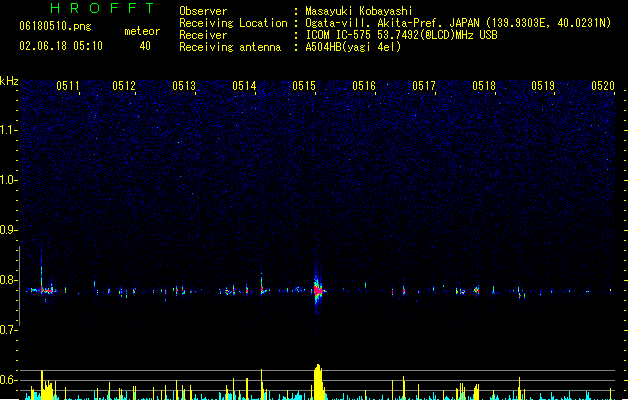The height and width of the screenshot is (400, 629).
Task: Click the 0512 time marker
Action: click(x=124, y=86)
